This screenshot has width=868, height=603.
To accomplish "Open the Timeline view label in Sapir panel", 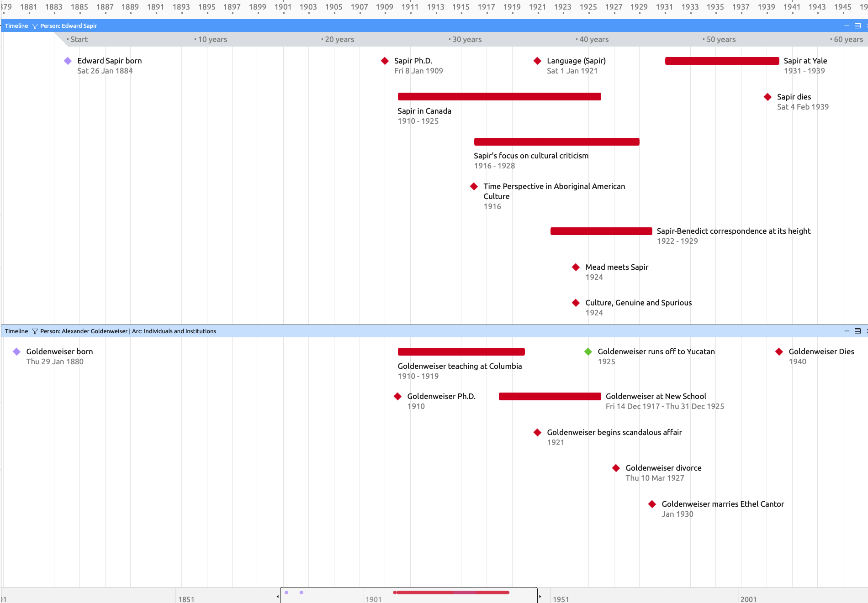I will 16,26.
